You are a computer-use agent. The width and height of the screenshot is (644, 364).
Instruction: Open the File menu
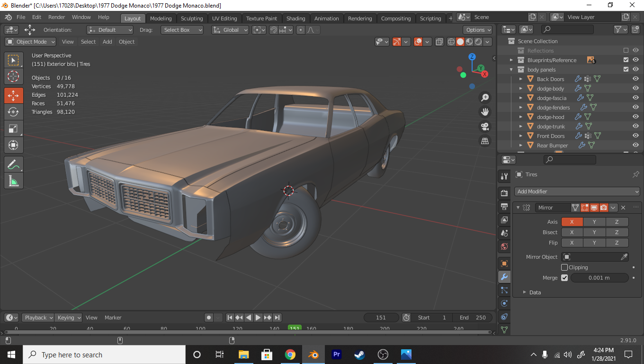tap(21, 17)
